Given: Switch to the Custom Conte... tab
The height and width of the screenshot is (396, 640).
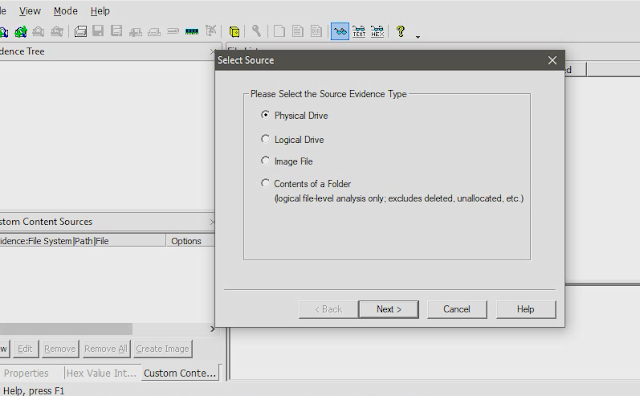Looking at the screenshot, I should click(x=180, y=373).
